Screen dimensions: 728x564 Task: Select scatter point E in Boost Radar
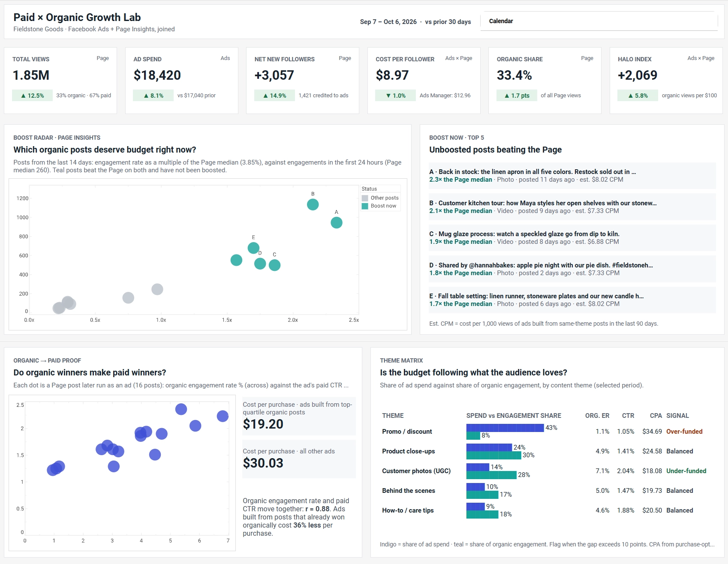(x=253, y=248)
